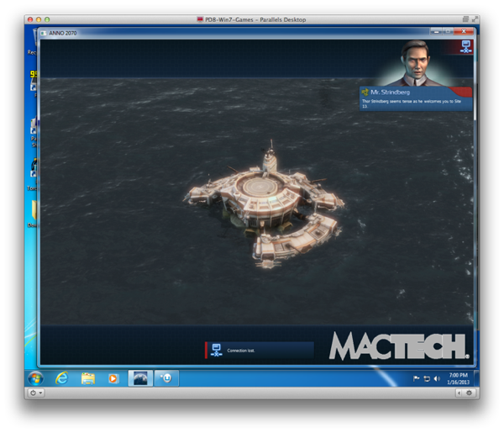Select the ANNO 2070 taskbar button
504x433 pixels.
pyautogui.click(x=139, y=378)
